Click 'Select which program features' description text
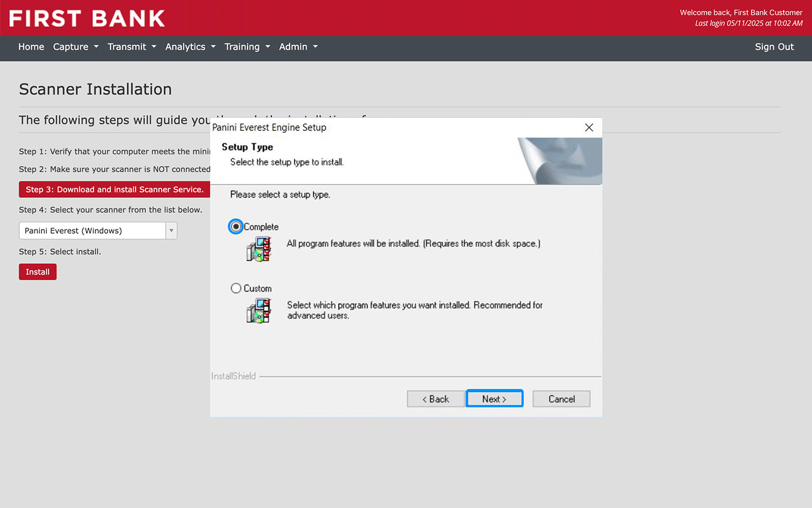The height and width of the screenshot is (508, 812). [415, 310]
